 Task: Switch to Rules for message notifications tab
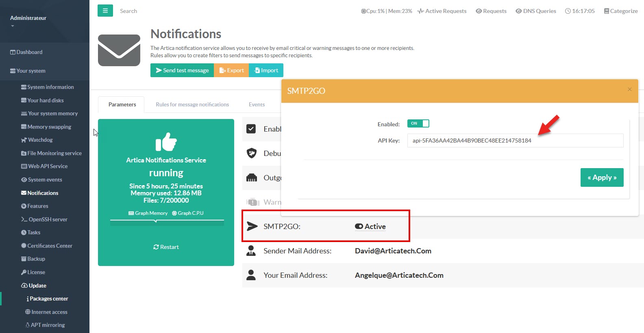[x=192, y=104]
